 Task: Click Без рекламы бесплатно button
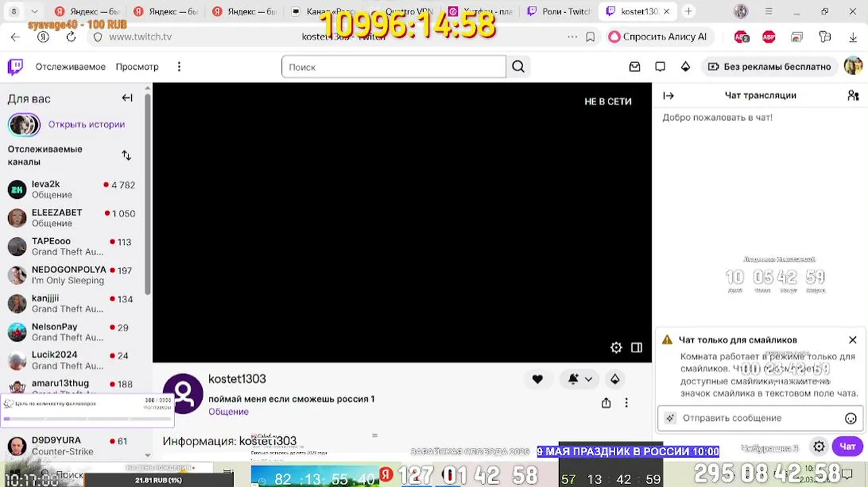[x=769, y=66]
